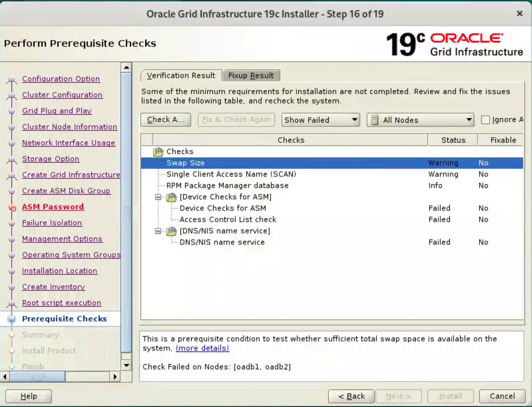
Task: Click the sidebar scroll up arrow
Action: click(126, 67)
